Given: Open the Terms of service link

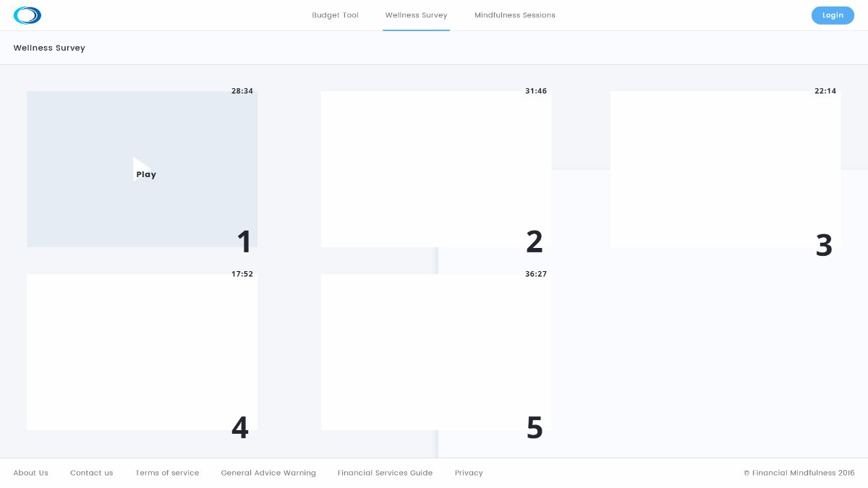Looking at the screenshot, I should [167, 473].
